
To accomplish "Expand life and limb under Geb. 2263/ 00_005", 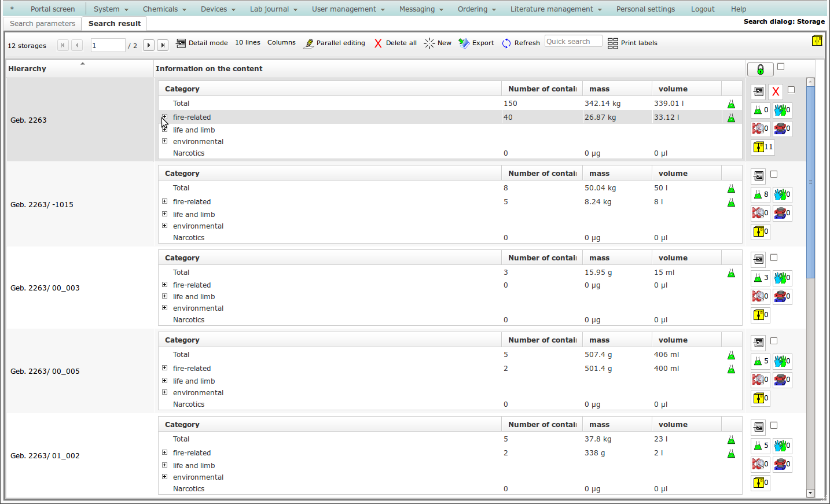I will [165, 381].
